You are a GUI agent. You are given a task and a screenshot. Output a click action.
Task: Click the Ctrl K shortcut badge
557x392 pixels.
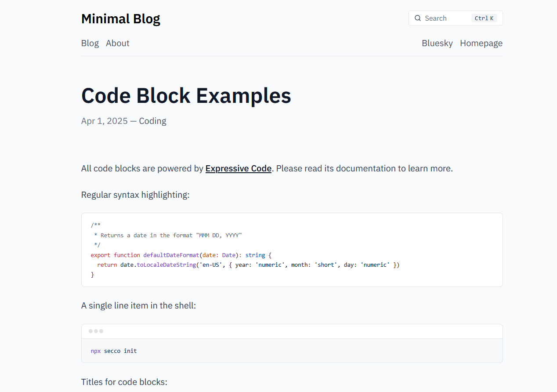click(x=484, y=18)
